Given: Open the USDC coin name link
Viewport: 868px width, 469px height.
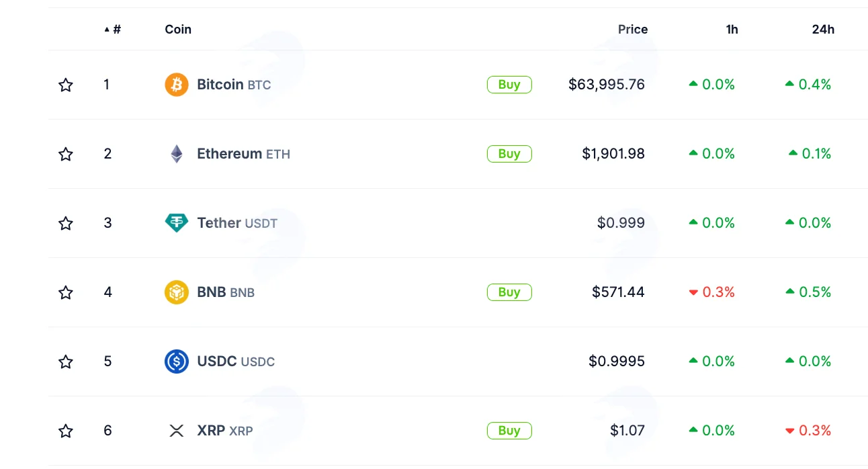Looking at the screenshot, I should 236,361.
